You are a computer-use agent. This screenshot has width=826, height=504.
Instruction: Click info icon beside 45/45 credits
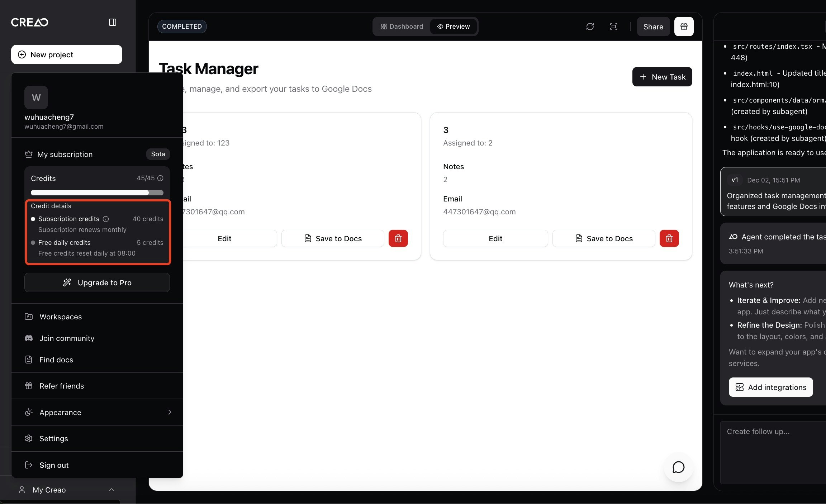(160, 178)
